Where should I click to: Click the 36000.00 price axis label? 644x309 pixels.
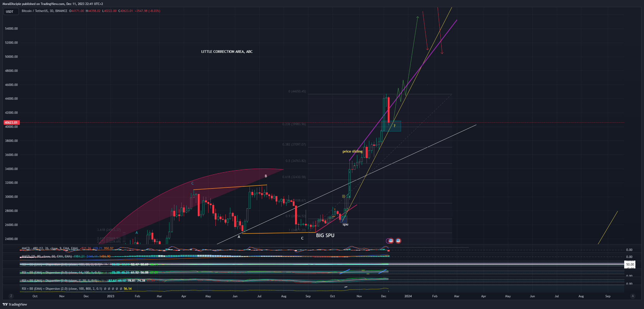click(11, 155)
